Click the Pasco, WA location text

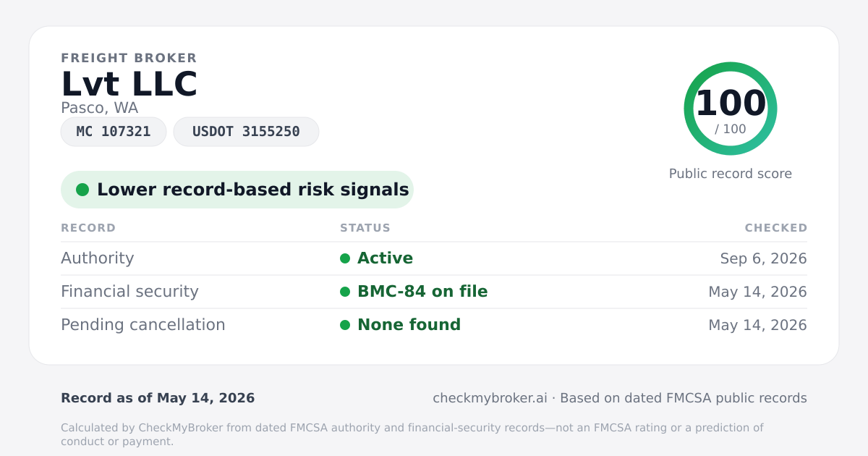click(99, 108)
